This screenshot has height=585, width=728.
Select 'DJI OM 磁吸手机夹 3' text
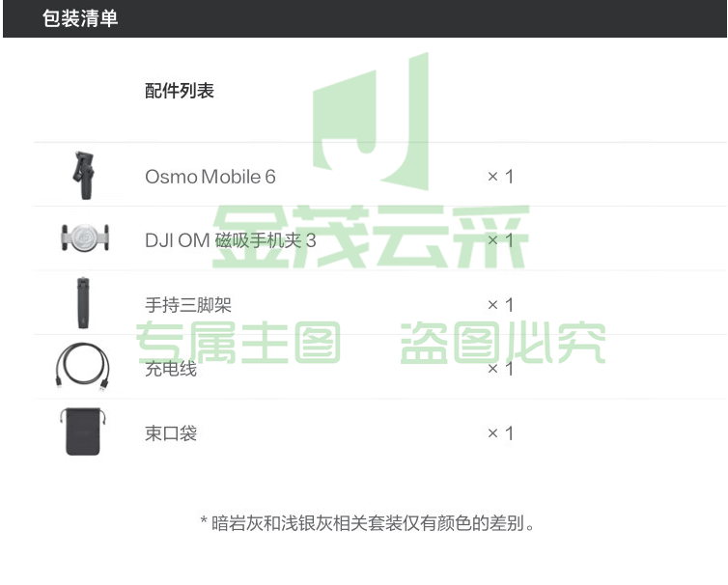tap(231, 240)
